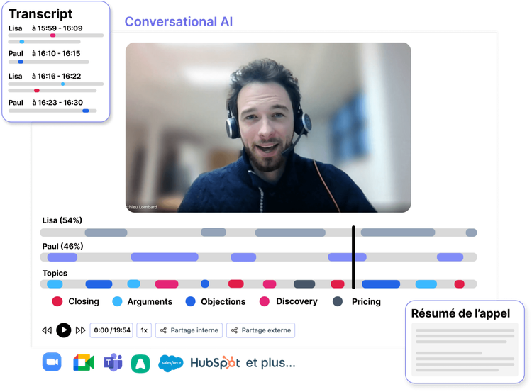Click the Partage externe button

(260, 330)
